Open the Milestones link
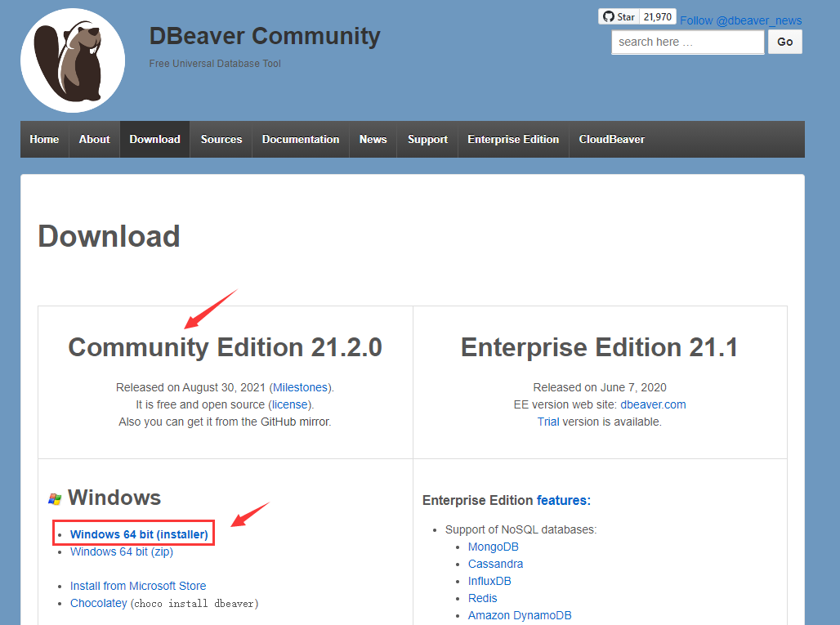Screen dimensions: 840x625 click(301, 387)
